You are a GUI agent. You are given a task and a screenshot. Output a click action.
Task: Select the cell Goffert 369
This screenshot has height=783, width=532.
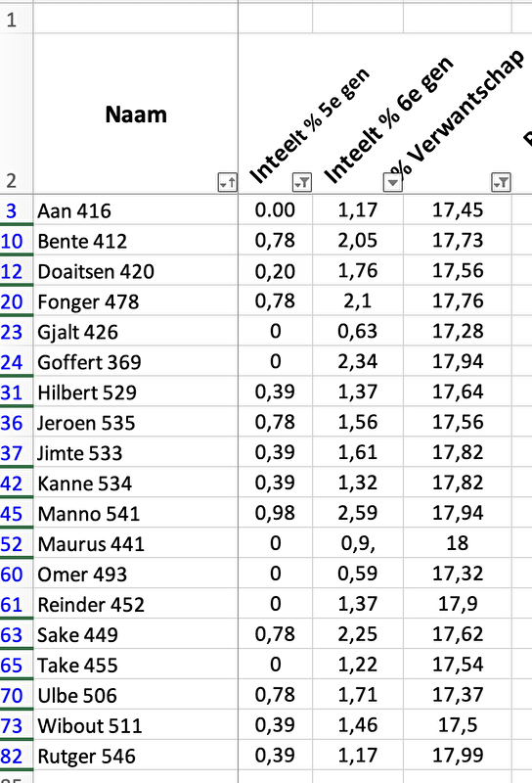click(136, 362)
